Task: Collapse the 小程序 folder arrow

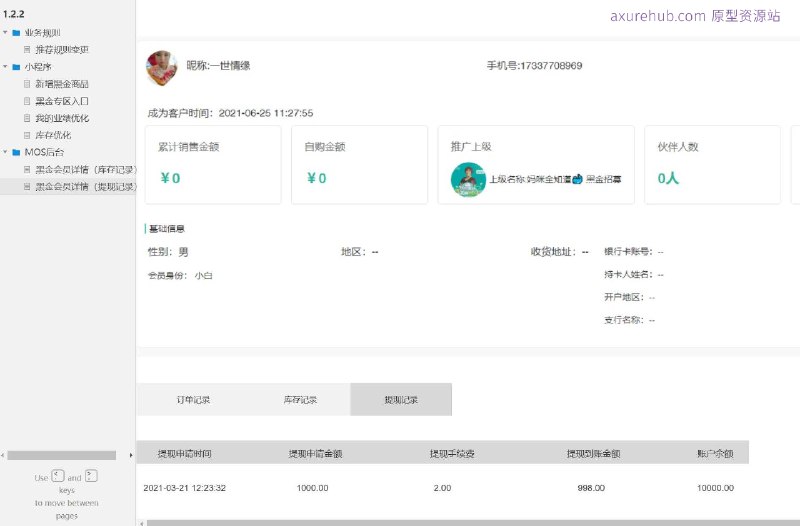Action: click(5, 67)
